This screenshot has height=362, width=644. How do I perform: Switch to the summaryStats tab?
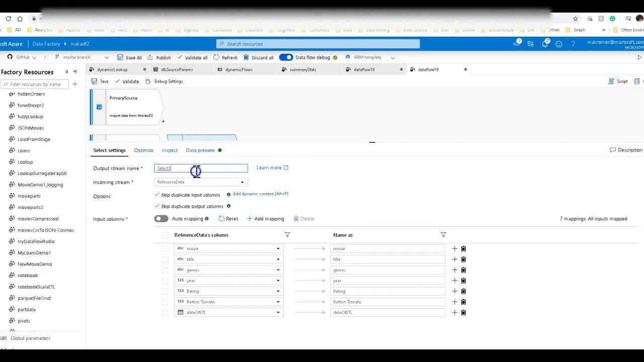[x=302, y=69]
